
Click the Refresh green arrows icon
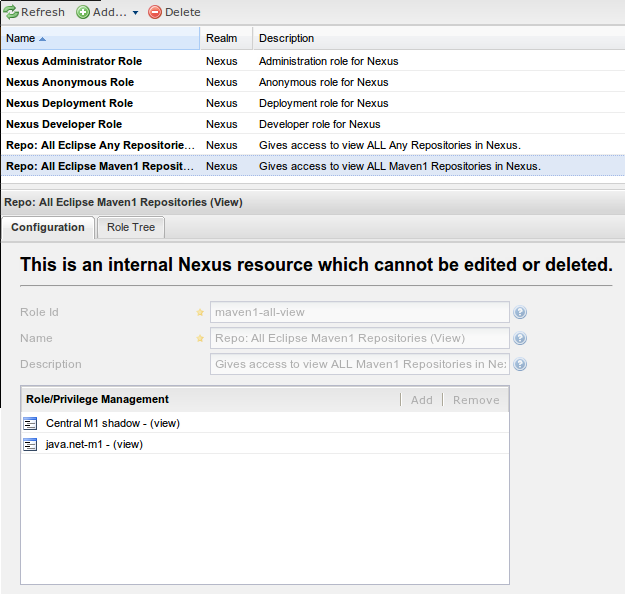(11, 12)
